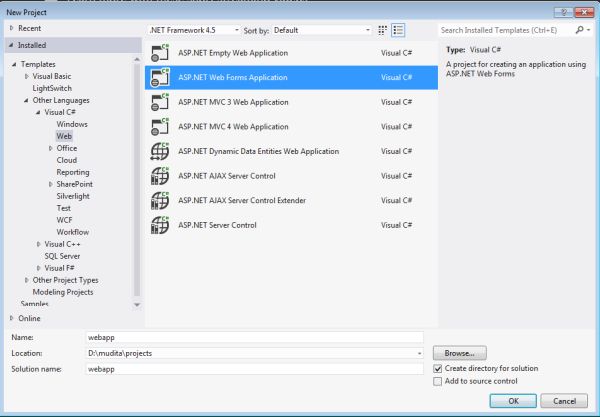600x417 pixels.
Task: Click the search magnifier icon
Action: click(x=579, y=30)
